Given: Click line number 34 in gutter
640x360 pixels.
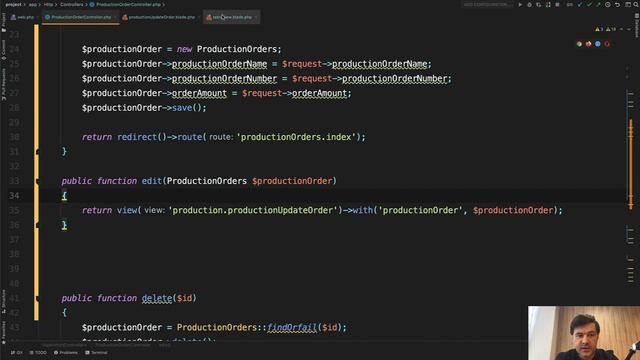Looking at the screenshot, I should pos(14,196).
